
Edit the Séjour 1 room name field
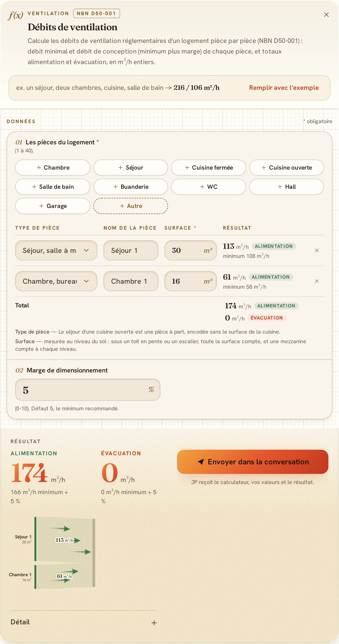131,250
